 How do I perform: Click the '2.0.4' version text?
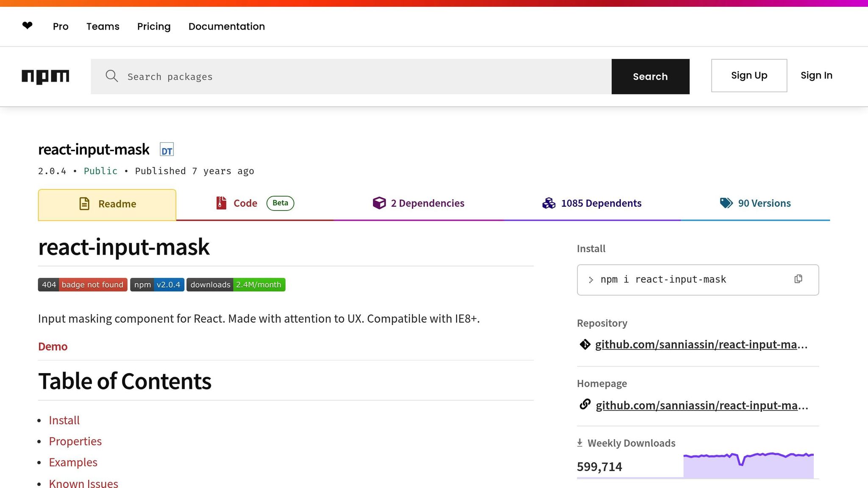click(x=52, y=171)
